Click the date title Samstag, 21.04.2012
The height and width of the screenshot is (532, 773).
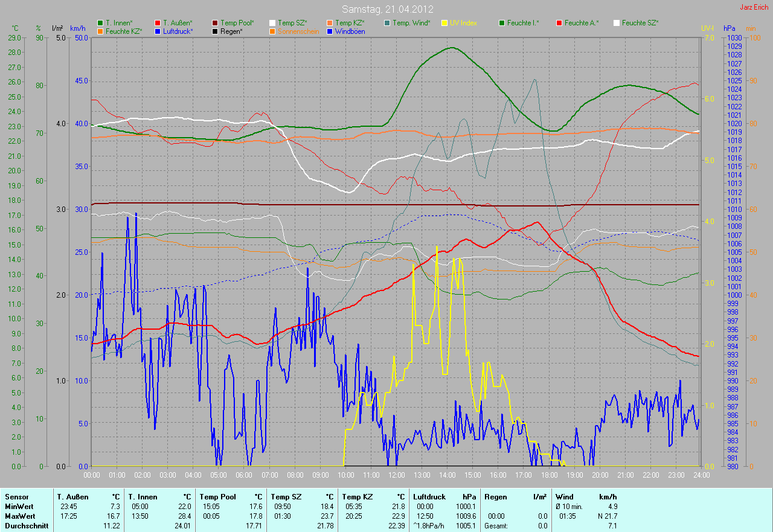pyautogui.click(x=387, y=9)
